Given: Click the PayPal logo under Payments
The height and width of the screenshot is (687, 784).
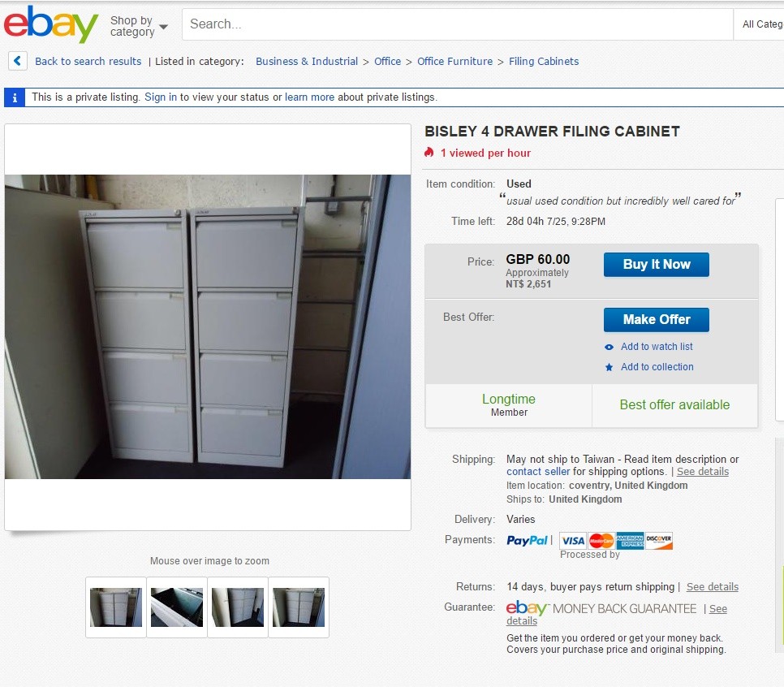Looking at the screenshot, I should (527, 540).
